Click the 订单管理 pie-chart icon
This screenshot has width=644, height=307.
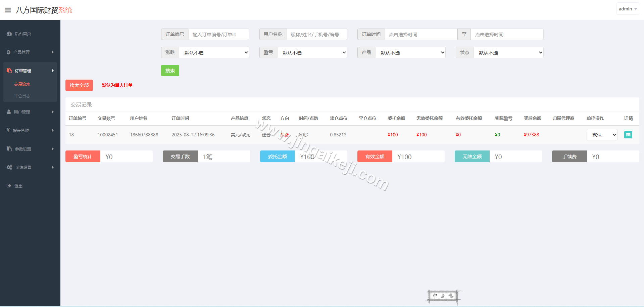tap(8, 71)
